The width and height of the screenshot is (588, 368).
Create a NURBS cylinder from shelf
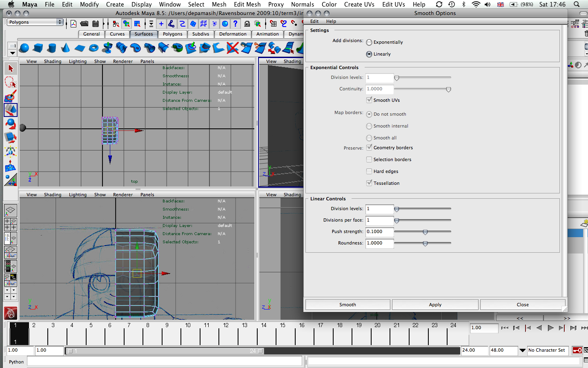click(52, 48)
